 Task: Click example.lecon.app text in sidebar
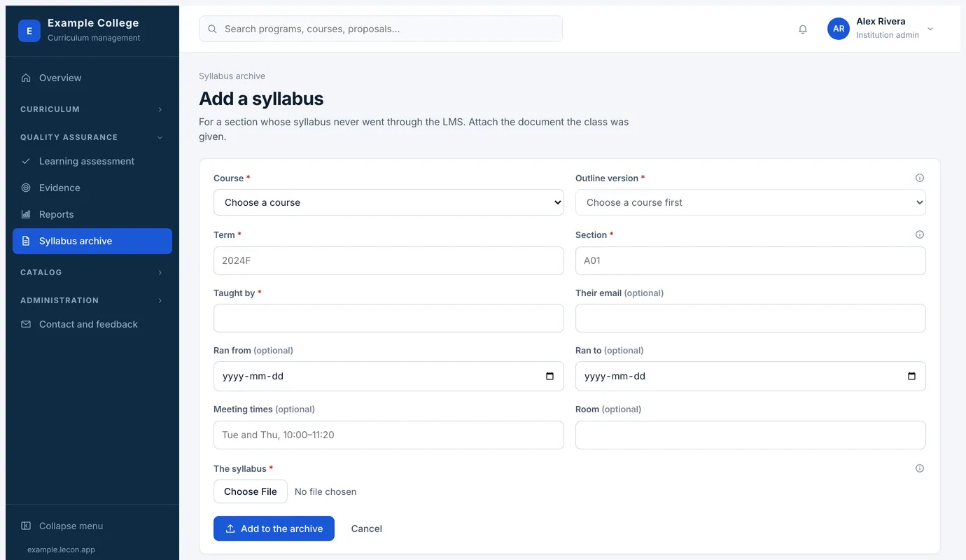coord(61,549)
